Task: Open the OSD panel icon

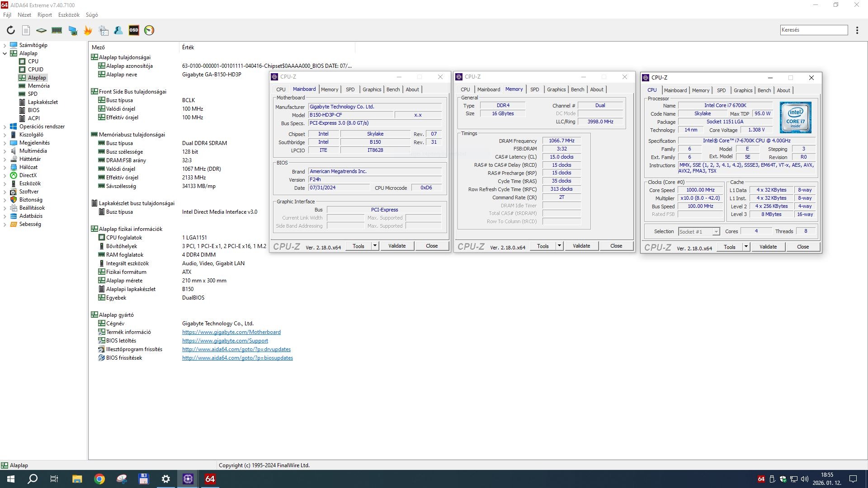Action: [134, 30]
